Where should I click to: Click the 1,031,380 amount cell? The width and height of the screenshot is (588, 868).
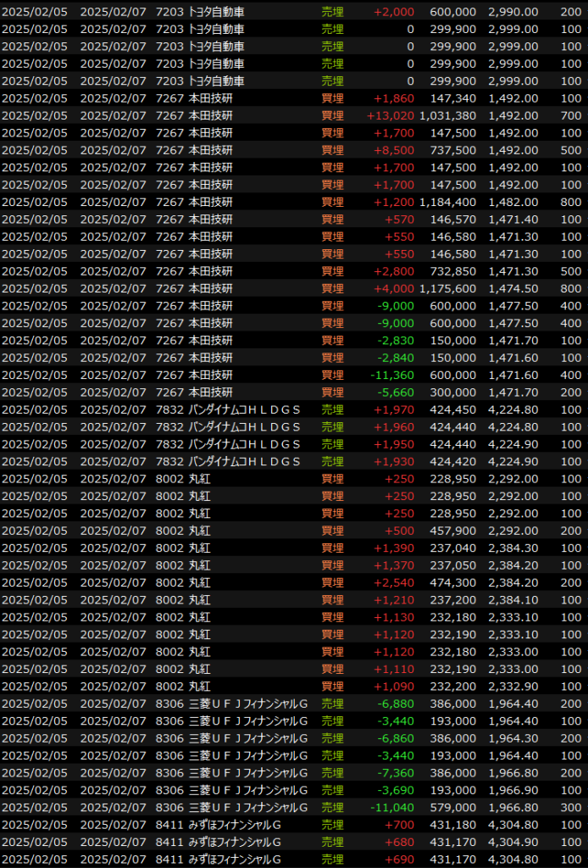447,115
